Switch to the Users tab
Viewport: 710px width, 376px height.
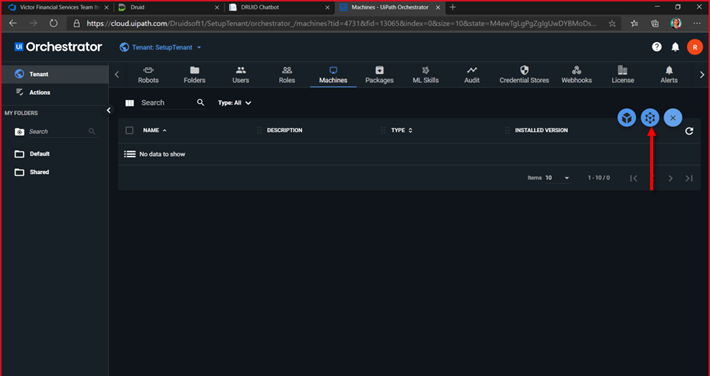click(240, 75)
